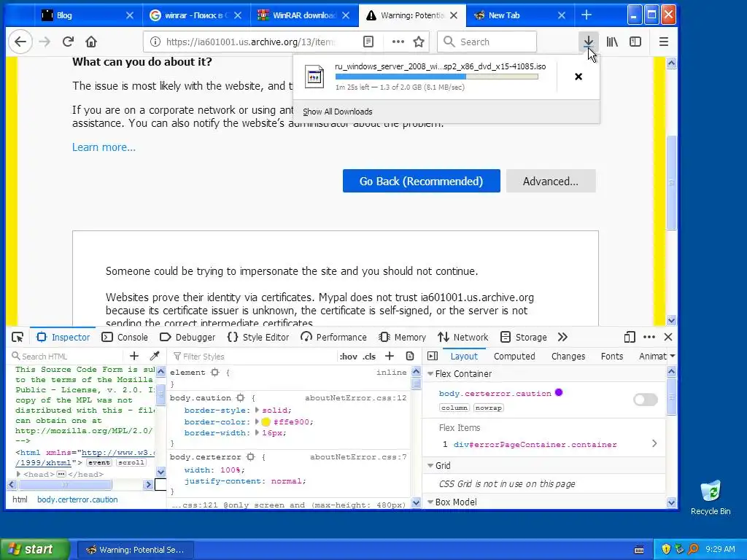Screen dimensions: 747x560
Task: Open the Network tab
Action: (x=463, y=337)
